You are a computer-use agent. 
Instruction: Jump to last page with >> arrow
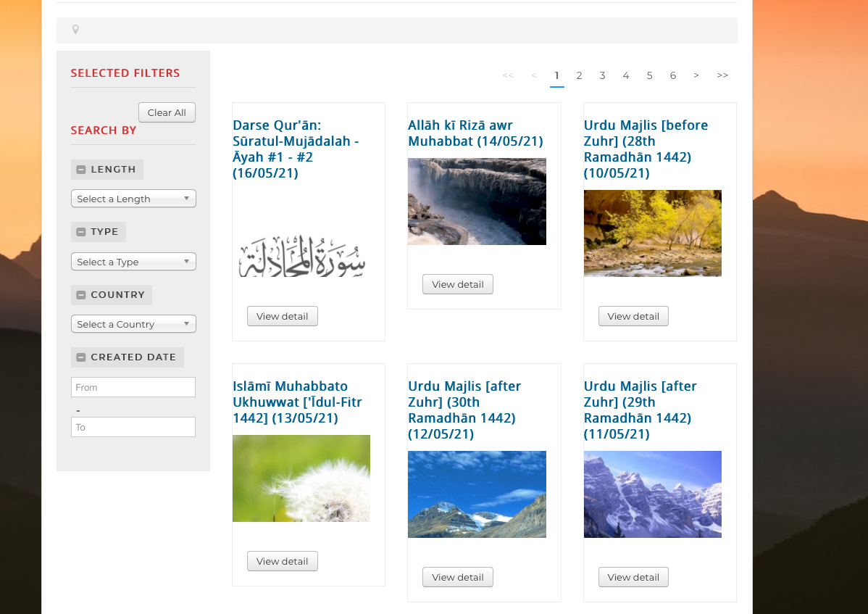pyautogui.click(x=722, y=76)
